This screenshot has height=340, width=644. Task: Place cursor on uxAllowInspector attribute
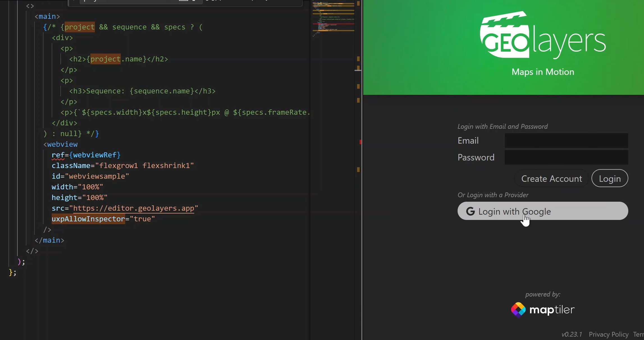(x=88, y=219)
